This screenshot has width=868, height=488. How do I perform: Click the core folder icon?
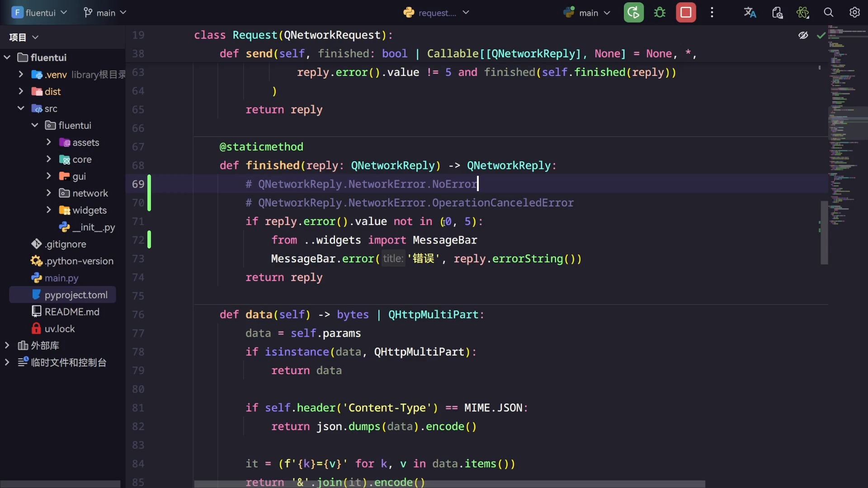(x=65, y=160)
